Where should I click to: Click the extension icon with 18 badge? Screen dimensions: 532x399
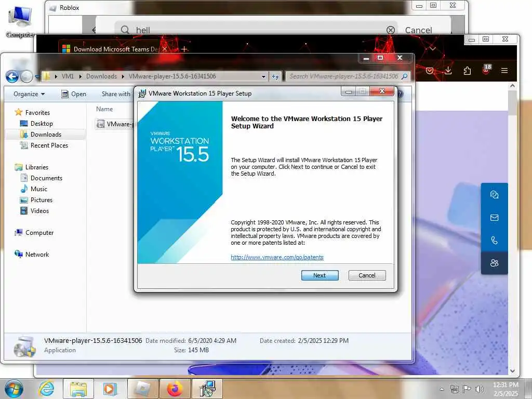(486, 70)
